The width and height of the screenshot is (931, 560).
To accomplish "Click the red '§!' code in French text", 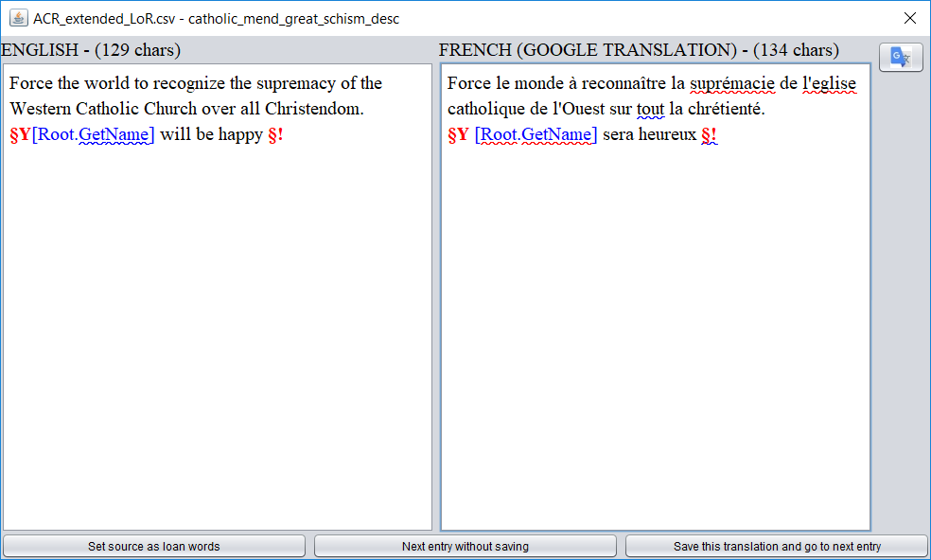I will tap(709, 135).
